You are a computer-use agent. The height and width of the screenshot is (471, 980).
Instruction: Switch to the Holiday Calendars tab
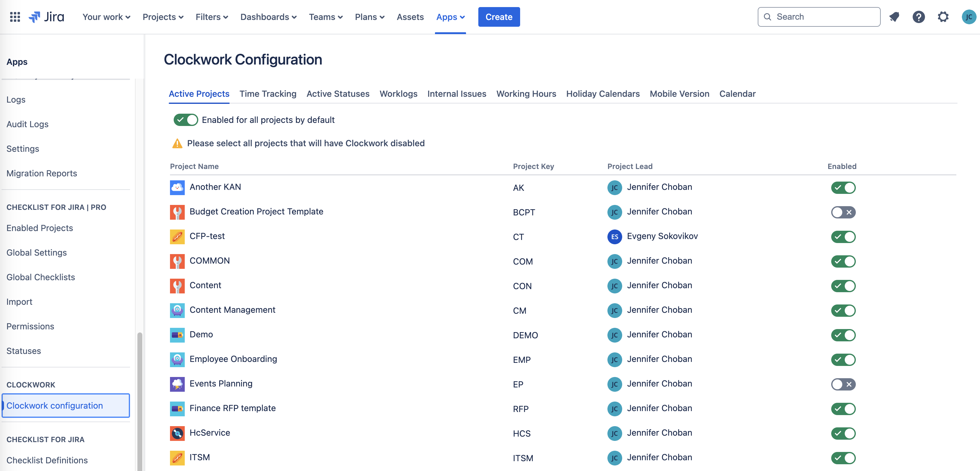(603, 94)
